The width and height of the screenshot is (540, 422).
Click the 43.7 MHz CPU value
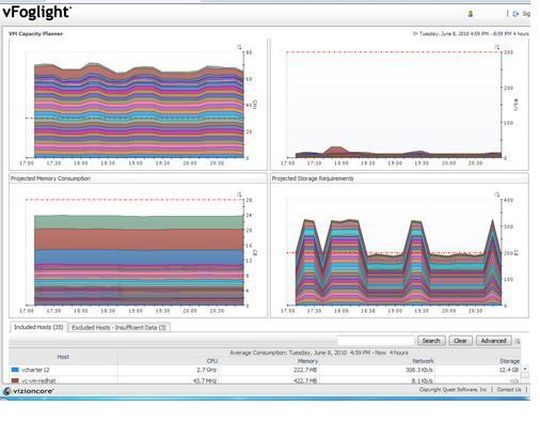pyautogui.click(x=205, y=381)
